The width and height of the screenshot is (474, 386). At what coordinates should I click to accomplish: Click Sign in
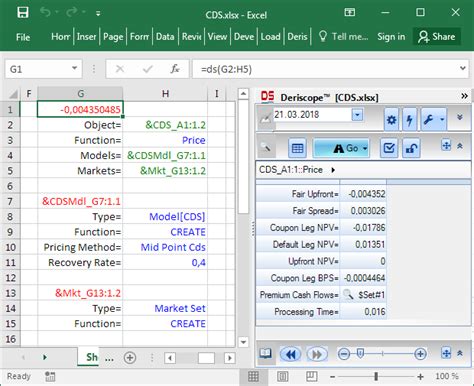[391, 37]
